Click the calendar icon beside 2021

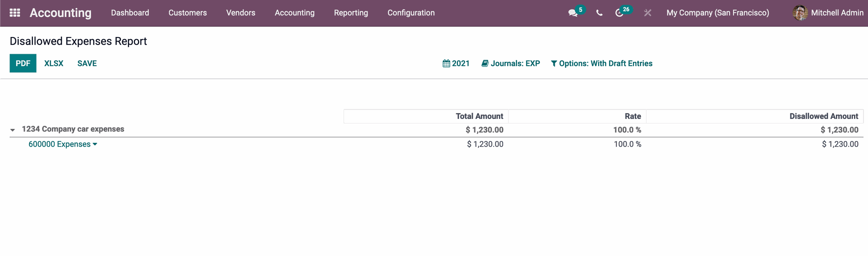(x=446, y=63)
